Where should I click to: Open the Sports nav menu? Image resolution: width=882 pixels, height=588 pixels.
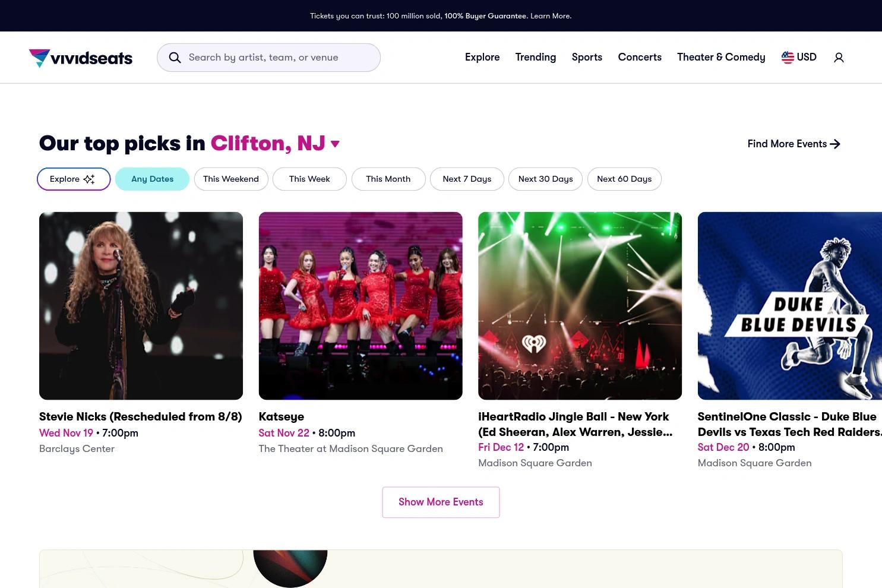point(587,57)
